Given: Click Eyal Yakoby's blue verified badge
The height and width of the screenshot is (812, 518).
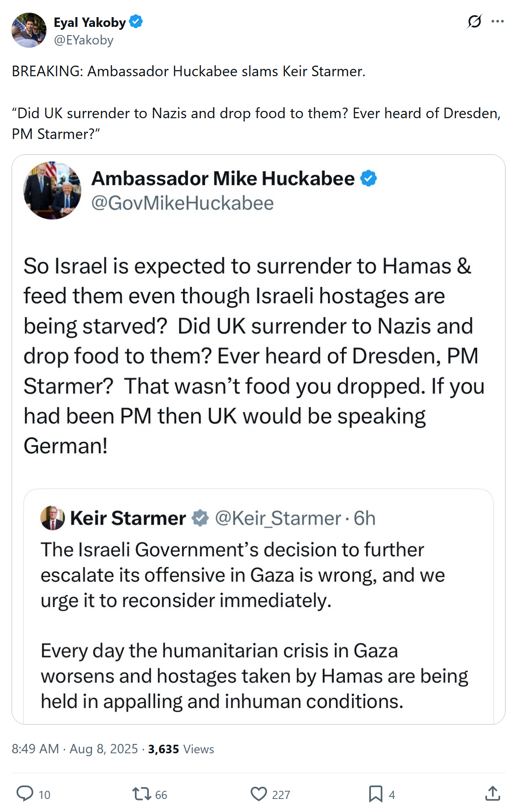Looking at the screenshot, I should [x=136, y=22].
